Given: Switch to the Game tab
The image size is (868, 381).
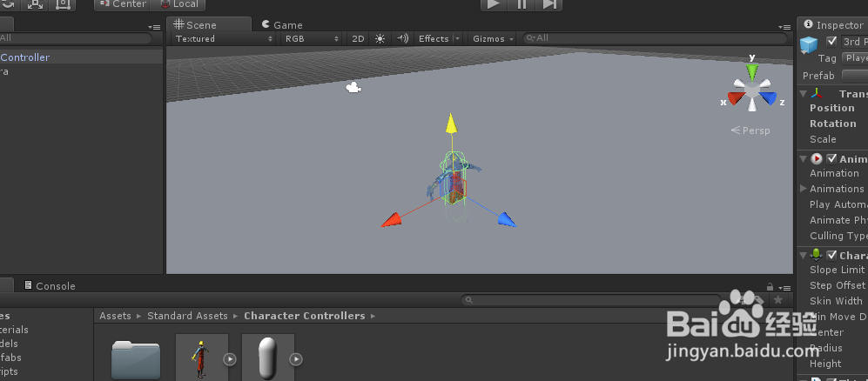Looking at the screenshot, I should click(x=282, y=25).
